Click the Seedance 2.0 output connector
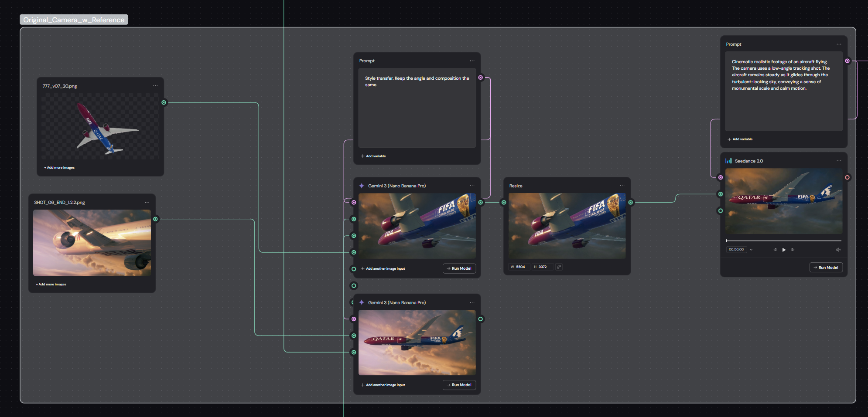The height and width of the screenshot is (417, 868). [847, 177]
